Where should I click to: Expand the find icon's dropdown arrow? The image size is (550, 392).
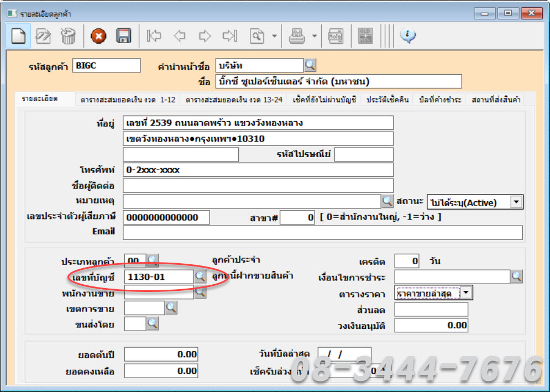274,36
